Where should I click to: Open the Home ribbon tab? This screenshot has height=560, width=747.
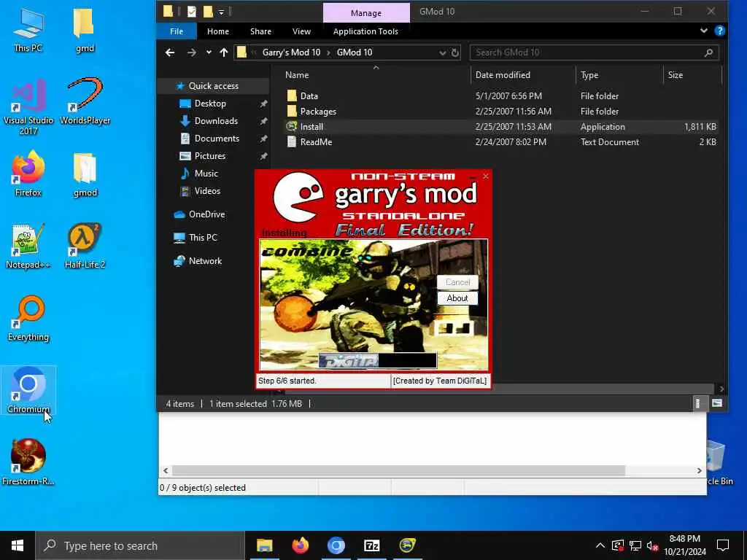click(218, 31)
